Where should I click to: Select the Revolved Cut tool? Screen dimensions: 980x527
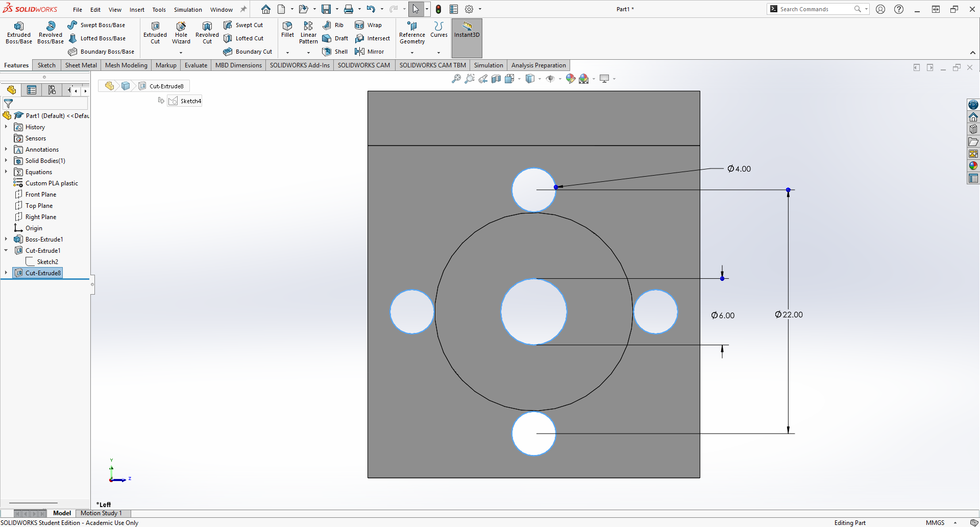(207, 33)
